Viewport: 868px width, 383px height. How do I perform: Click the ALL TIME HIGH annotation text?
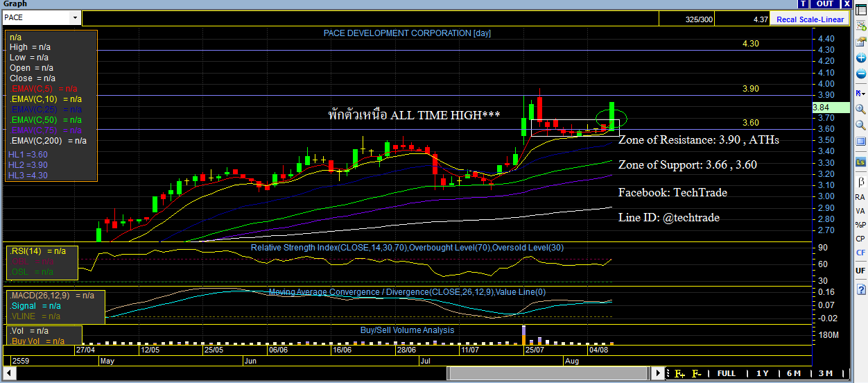click(414, 114)
